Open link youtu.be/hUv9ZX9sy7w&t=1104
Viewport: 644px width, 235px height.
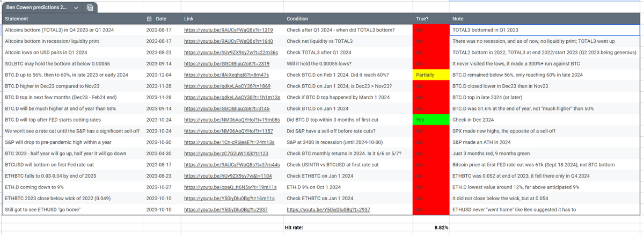[x=228, y=177]
